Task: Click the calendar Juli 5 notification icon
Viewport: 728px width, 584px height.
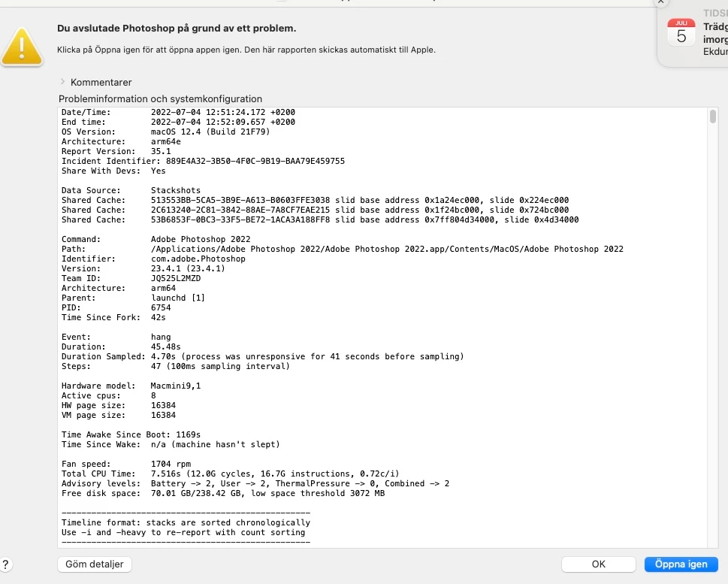Action: 681,32
